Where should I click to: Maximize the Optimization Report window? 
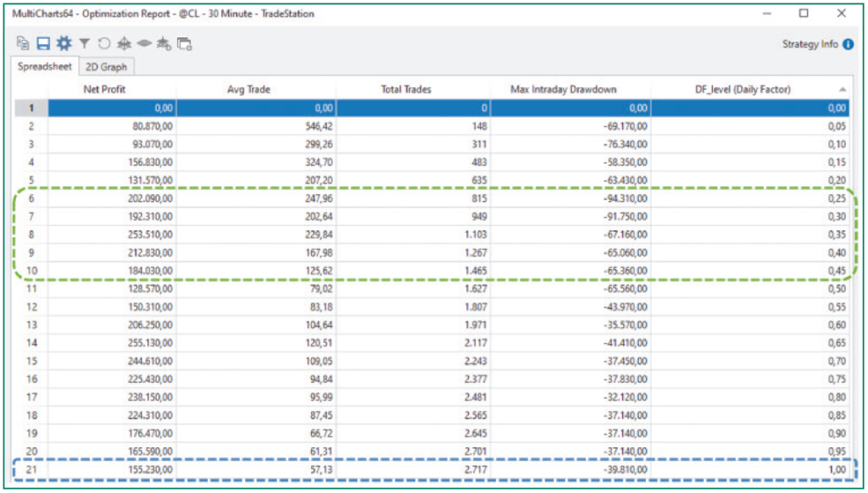pos(804,14)
